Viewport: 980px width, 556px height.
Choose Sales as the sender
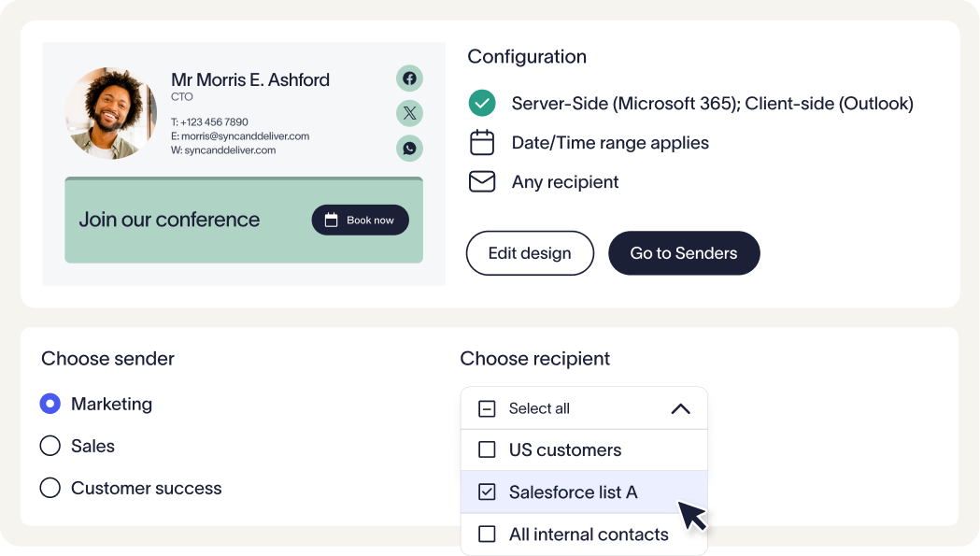tap(50, 446)
